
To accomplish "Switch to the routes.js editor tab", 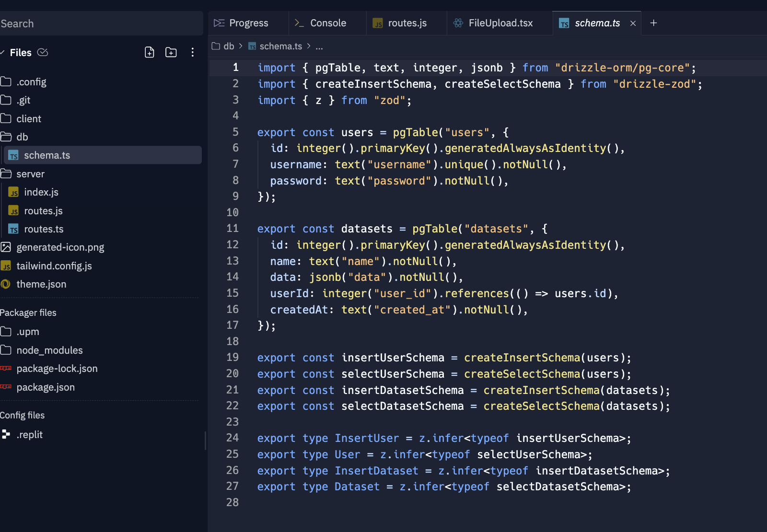I will click(x=407, y=23).
